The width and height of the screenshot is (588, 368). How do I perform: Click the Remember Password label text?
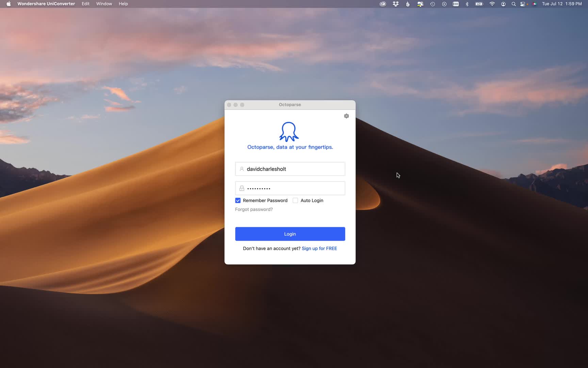point(265,201)
